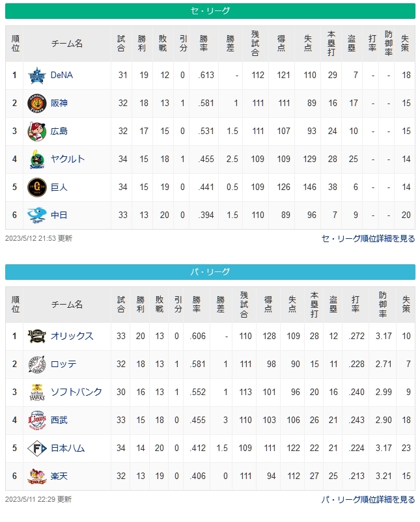Click the Rakuten Eagles team logo
Screen dimensions: 420x522
(x=36, y=476)
